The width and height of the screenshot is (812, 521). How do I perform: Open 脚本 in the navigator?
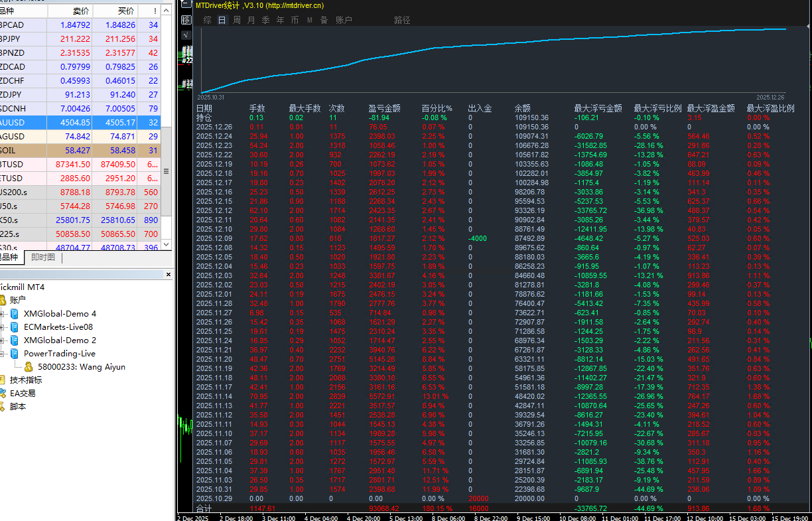pyautogui.click(x=18, y=407)
